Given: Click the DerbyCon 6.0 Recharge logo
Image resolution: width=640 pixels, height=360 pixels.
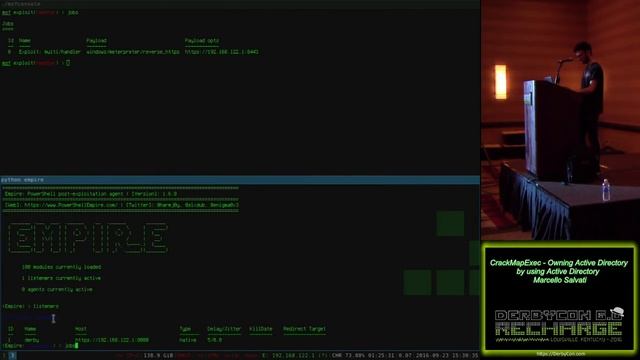Looking at the screenshot, I should pos(559,325).
